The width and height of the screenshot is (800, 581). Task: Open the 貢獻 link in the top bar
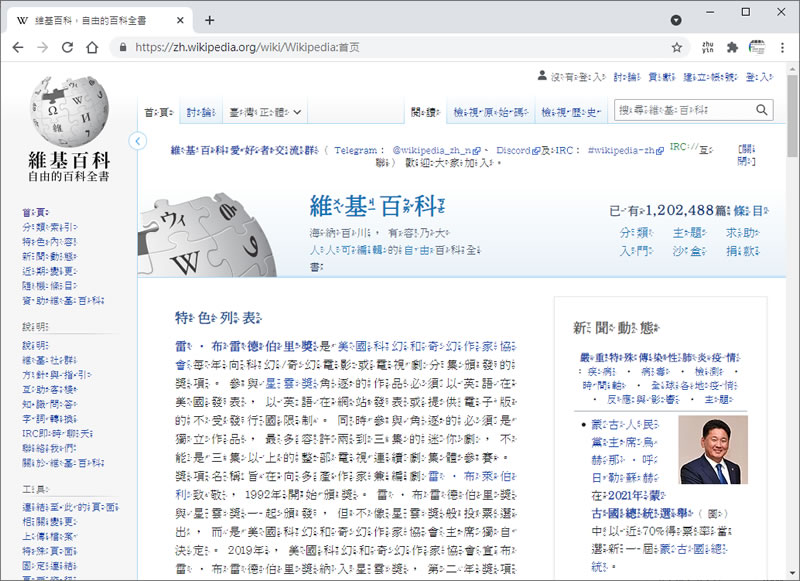tap(661, 77)
